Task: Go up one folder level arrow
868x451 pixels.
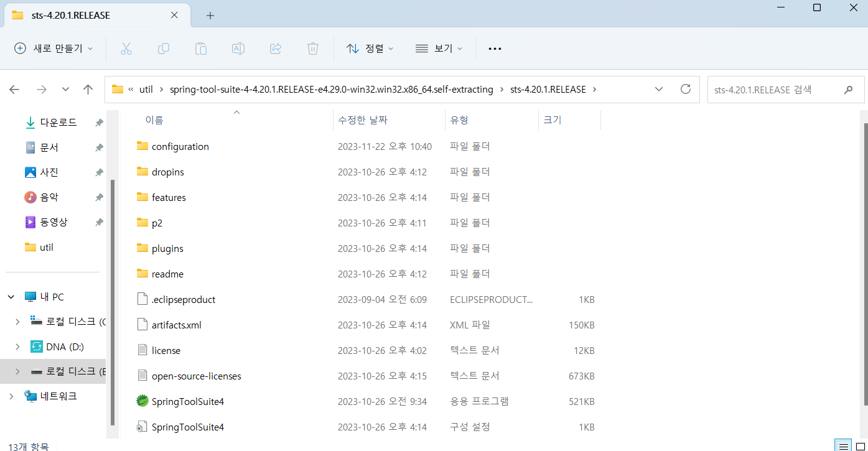Action: [88, 90]
